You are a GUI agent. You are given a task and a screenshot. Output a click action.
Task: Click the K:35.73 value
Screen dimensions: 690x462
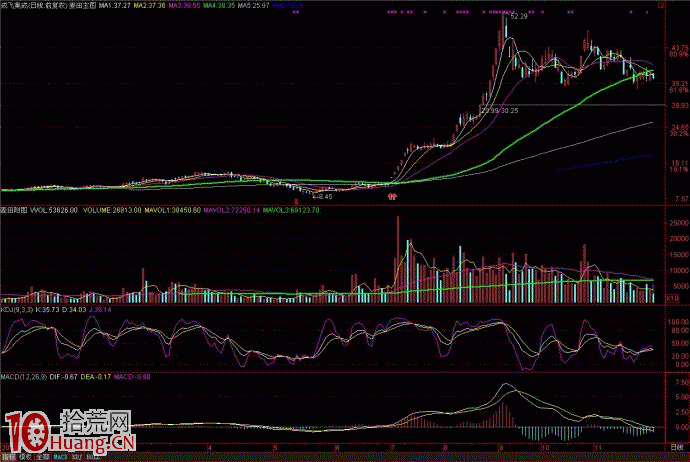pos(47,310)
